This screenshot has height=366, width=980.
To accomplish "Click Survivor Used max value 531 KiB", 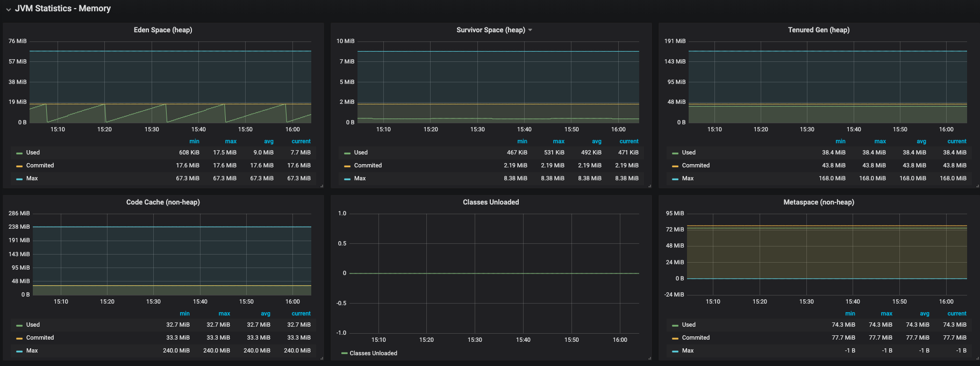I will (554, 153).
